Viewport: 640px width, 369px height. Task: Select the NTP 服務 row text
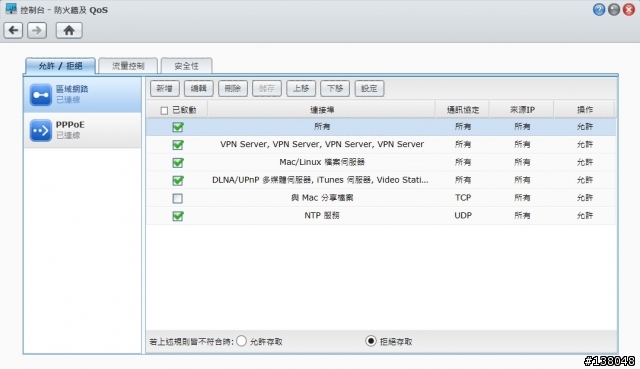pyautogui.click(x=322, y=216)
